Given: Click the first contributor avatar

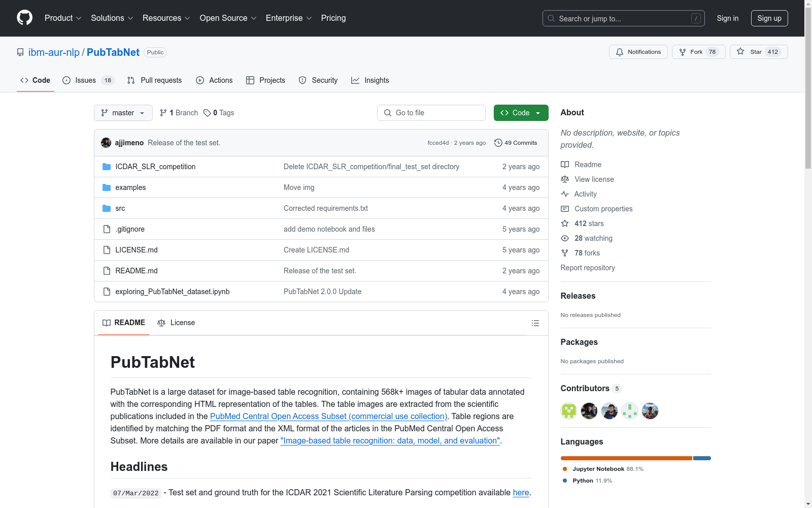Looking at the screenshot, I should (568, 411).
